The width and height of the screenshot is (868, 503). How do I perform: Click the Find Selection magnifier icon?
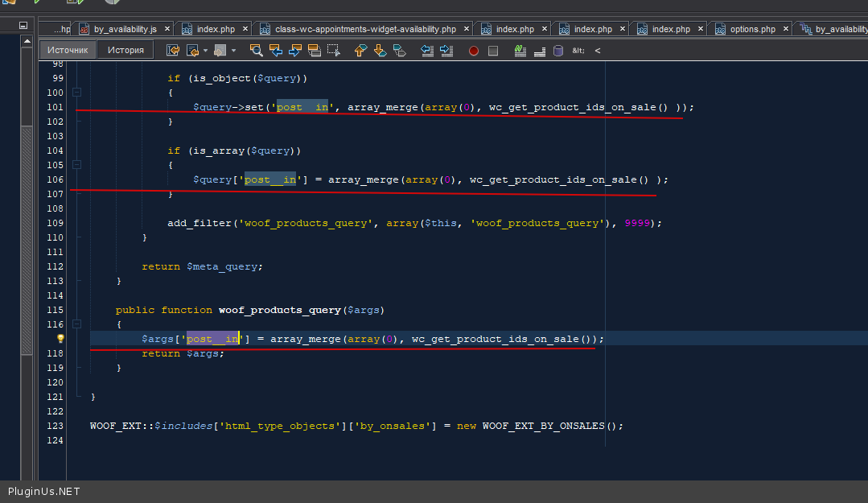257,51
